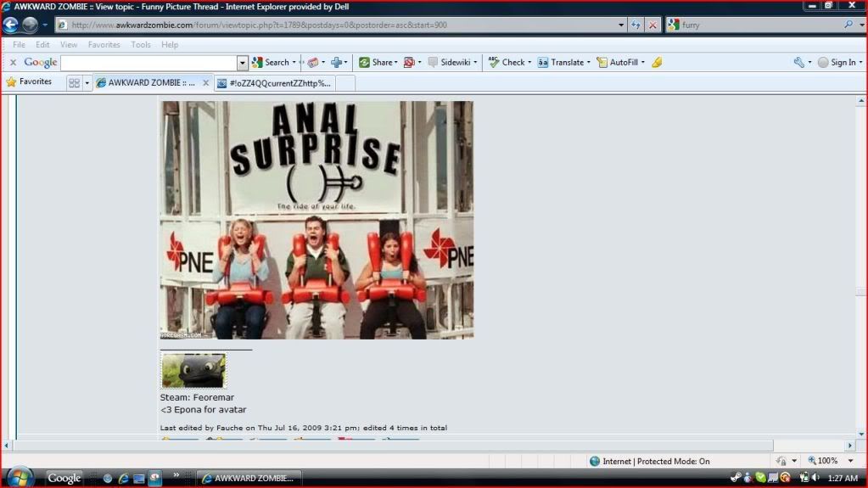Click the Windows Start orb
This screenshot has width=868, height=488.
click(x=18, y=477)
